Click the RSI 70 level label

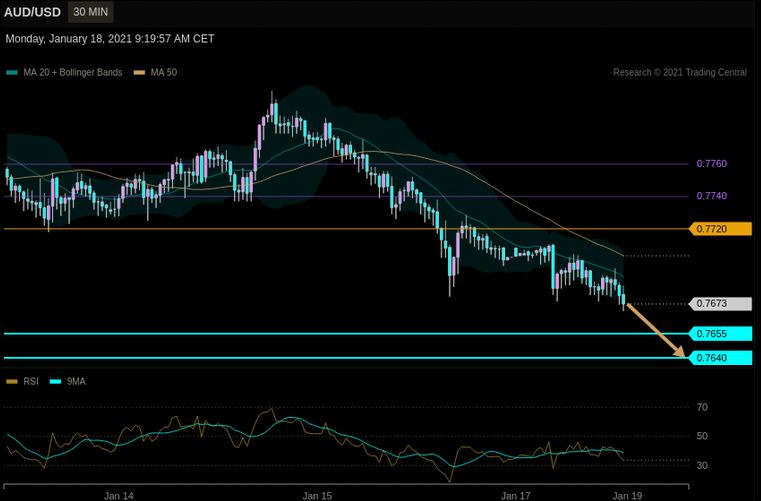702,407
